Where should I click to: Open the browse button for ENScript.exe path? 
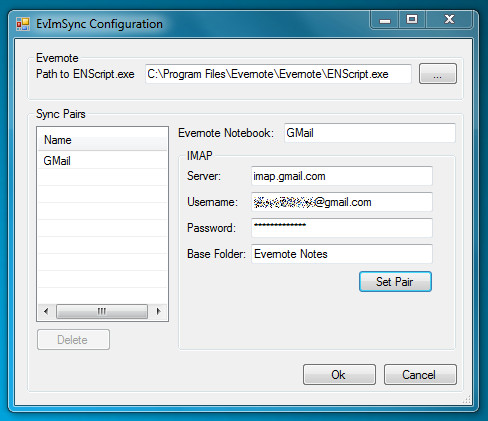coord(438,74)
